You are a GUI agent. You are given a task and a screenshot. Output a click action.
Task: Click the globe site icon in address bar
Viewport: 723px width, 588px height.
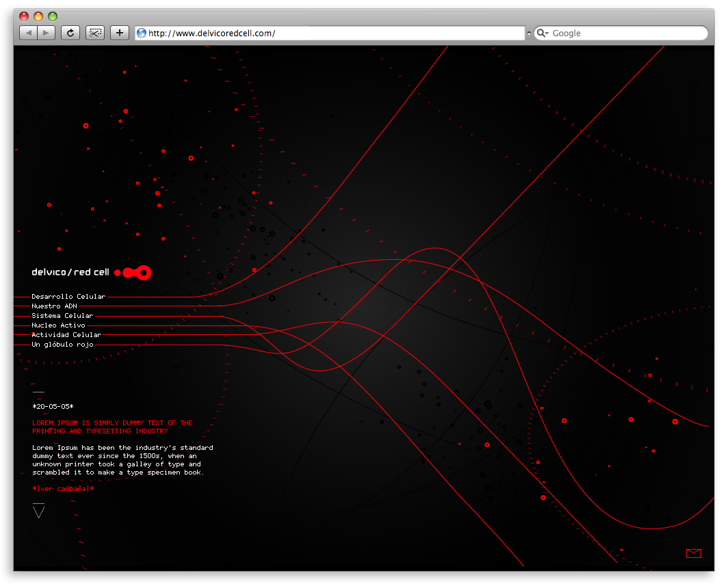point(142,33)
